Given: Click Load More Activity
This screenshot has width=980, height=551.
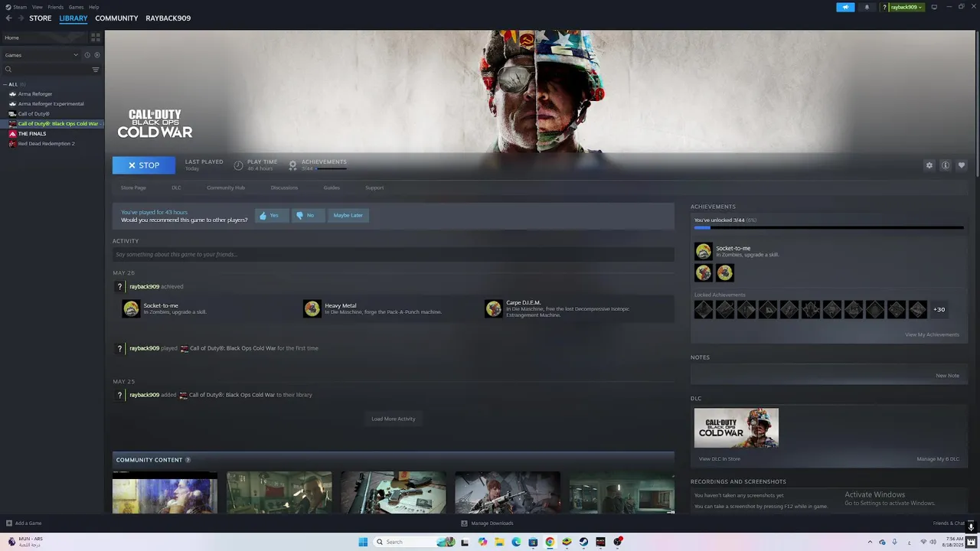Looking at the screenshot, I should click(394, 419).
